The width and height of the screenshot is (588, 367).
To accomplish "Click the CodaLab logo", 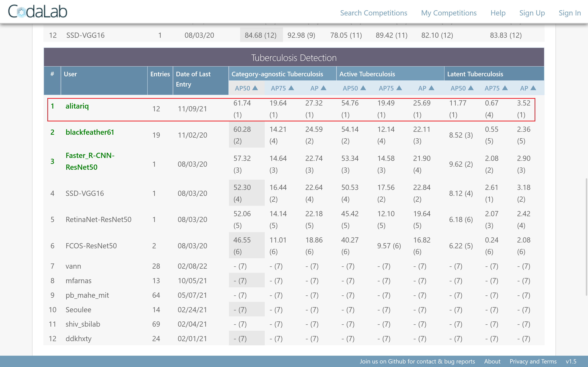I will pyautogui.click(x=38, y=12).
